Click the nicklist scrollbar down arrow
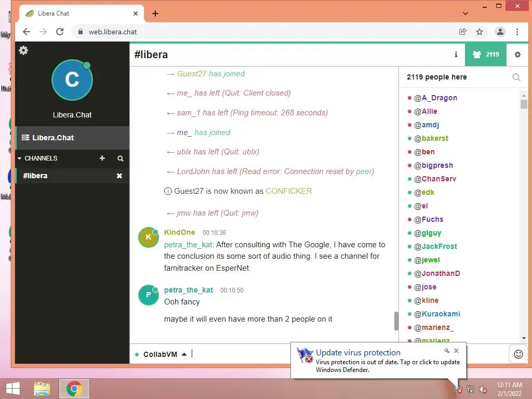The width and height of the screenshot is (532, 399). click(524, 338)
